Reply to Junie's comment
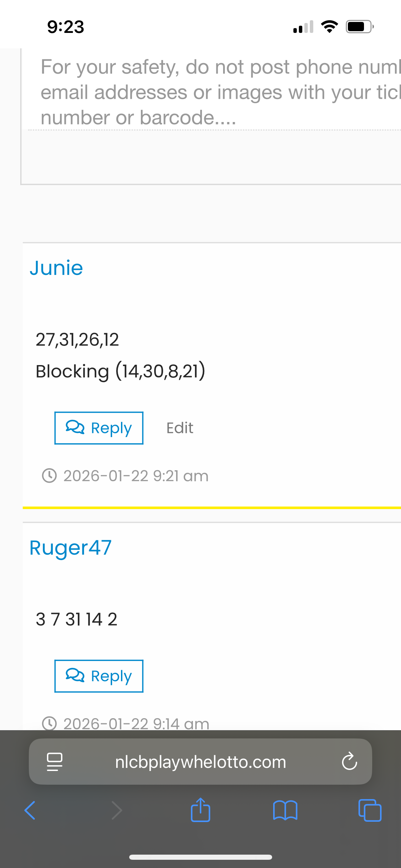The image size is (401, 868). [99, 428]
